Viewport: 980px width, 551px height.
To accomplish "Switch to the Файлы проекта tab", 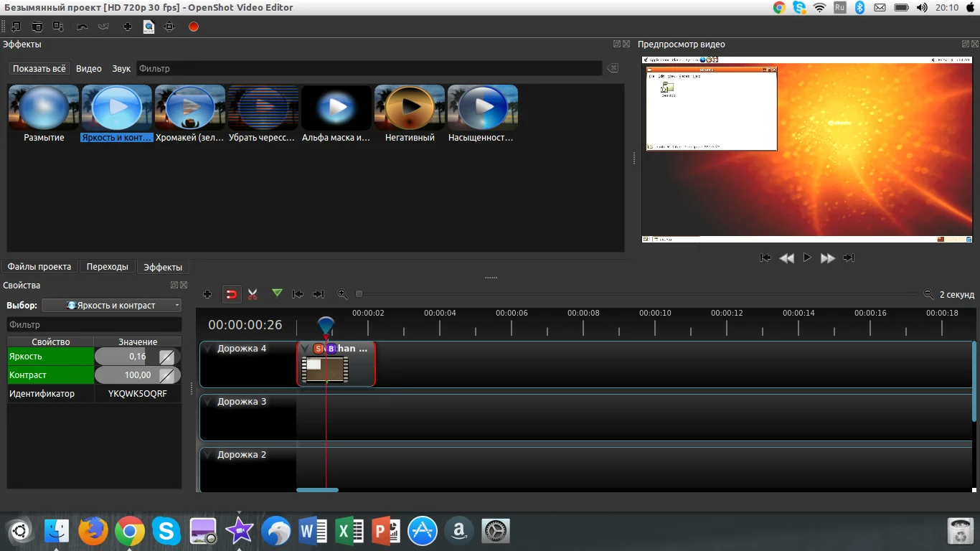I will (39, 267).
